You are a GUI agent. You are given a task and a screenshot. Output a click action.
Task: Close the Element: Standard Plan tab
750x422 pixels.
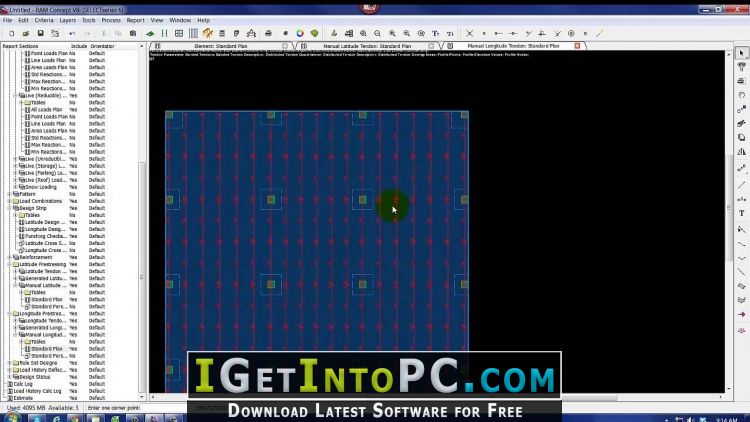[x=285, y=46]
